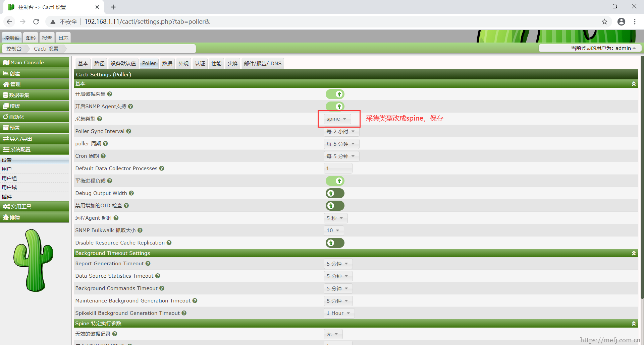This screenshot has height=345, width=644.
Task: Open Main Console in the sidebar
Action: pyautogui.click(x=35, y=63)
